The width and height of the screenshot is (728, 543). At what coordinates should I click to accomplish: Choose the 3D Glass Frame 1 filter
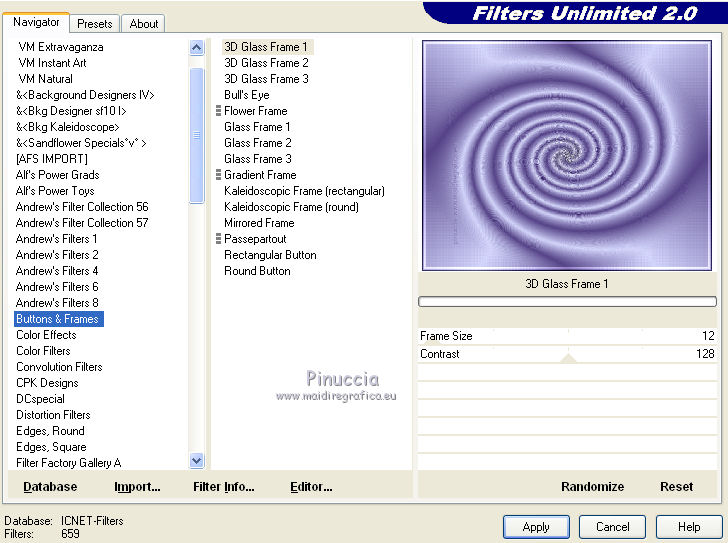coord(266,47)
